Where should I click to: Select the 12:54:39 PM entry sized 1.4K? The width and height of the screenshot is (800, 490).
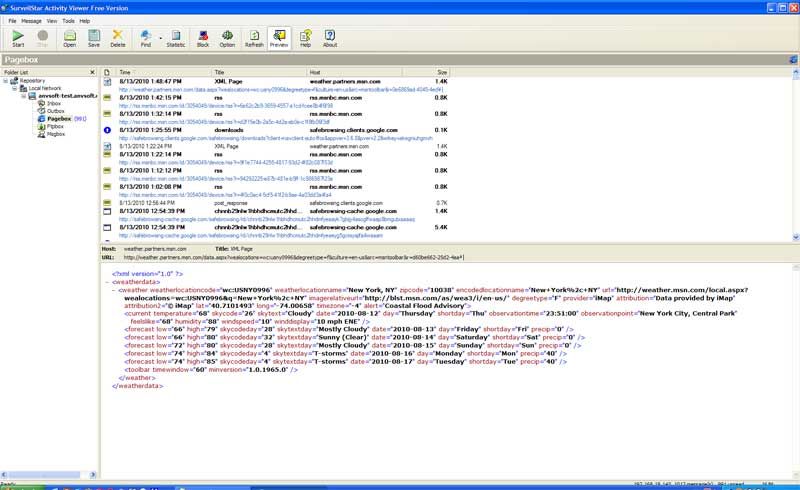[276, 211]
